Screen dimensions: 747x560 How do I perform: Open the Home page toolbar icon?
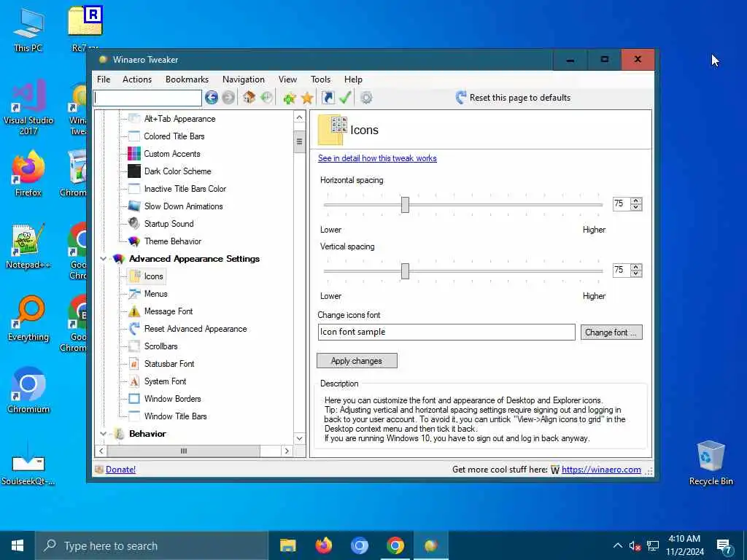point(249,98)
